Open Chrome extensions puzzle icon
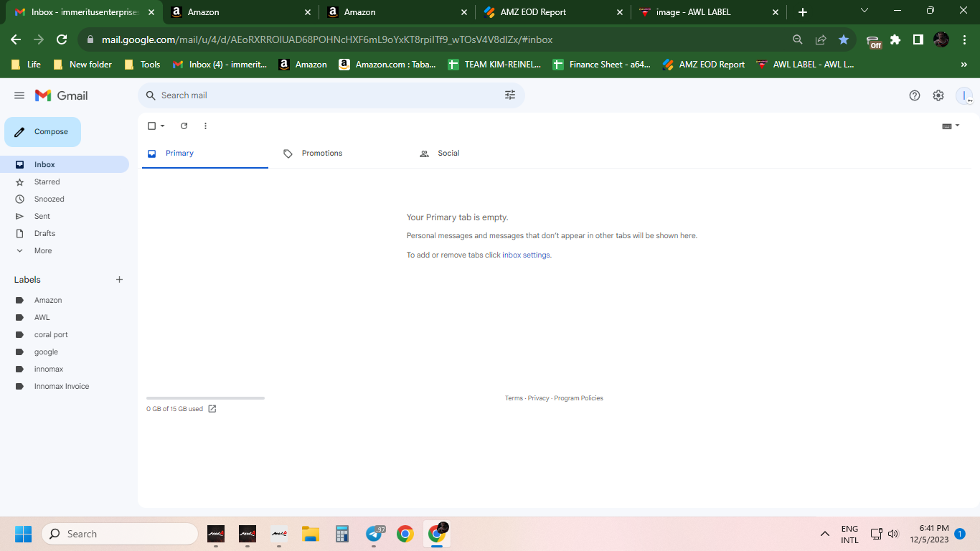The height and width of the screenshot is (551, 980). click(895, 39)
